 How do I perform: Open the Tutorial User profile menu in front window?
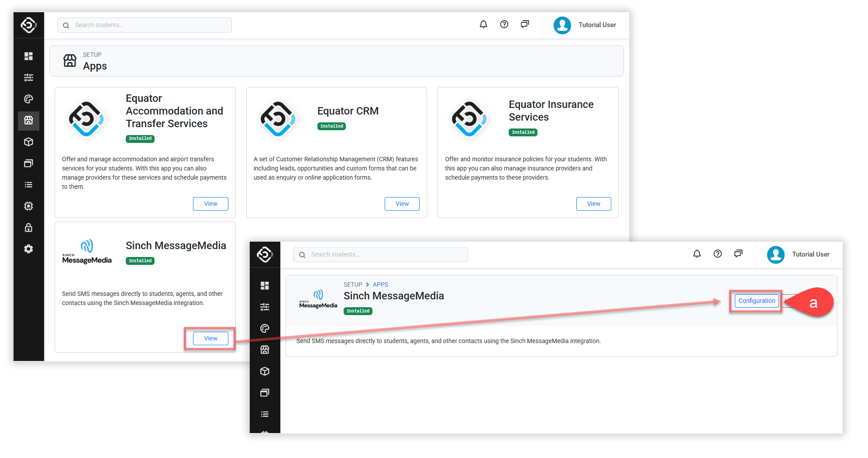point(798,254)
